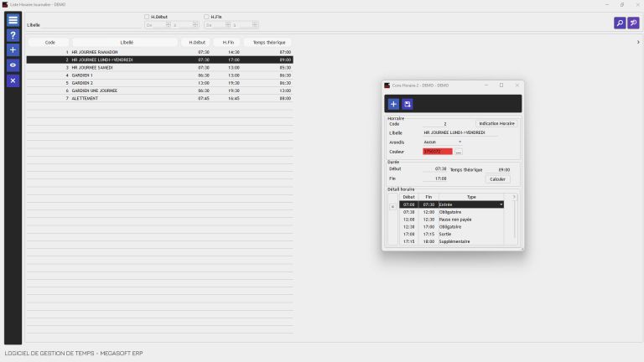Expand the arrow at the Détail horaire header right
644x362 pixels.
click(x=514, y=197)
